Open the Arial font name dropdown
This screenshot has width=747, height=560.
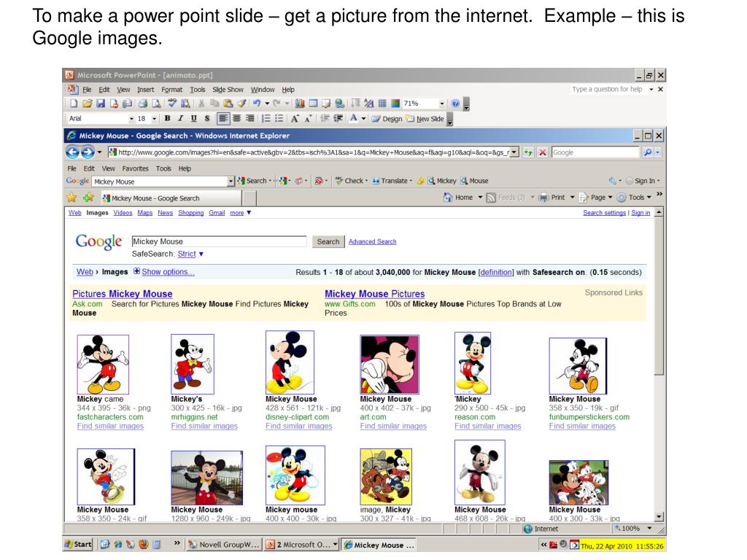coord(131,119)
